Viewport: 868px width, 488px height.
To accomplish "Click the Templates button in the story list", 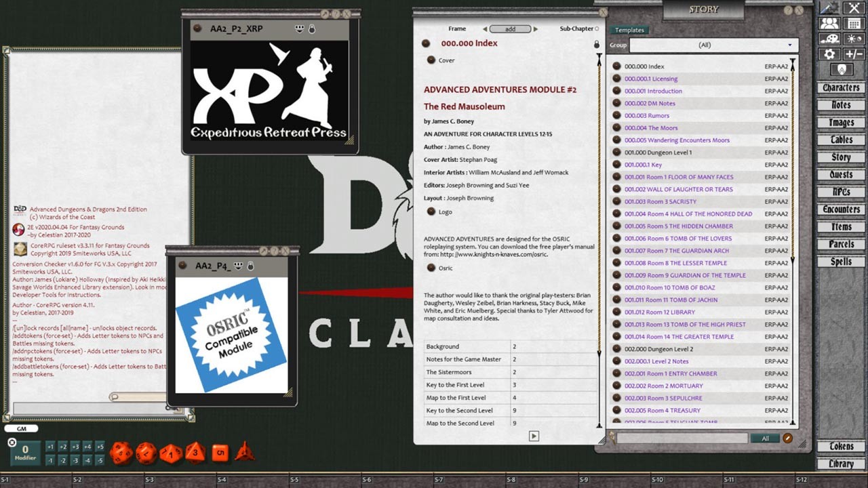I will tap(629, 30).
